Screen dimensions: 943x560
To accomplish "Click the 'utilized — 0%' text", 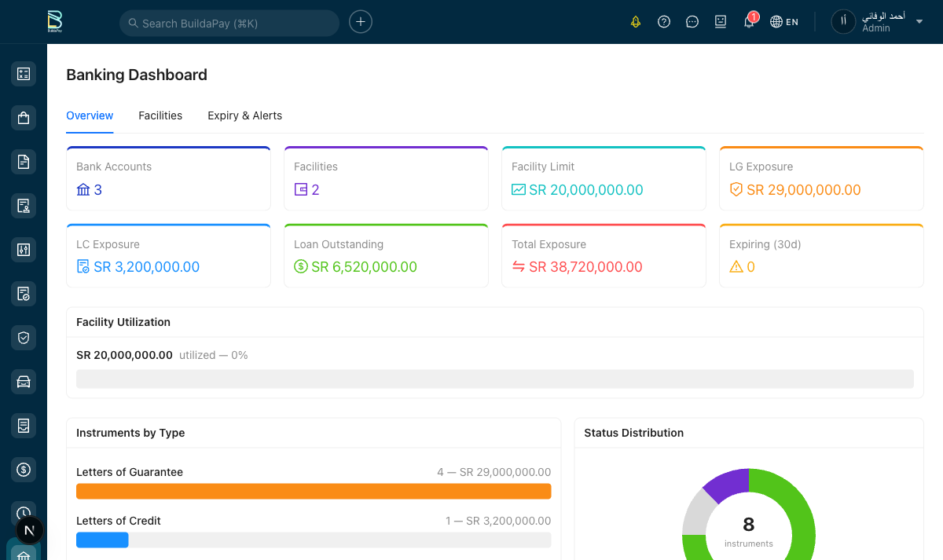I will (x=214, y=355).
